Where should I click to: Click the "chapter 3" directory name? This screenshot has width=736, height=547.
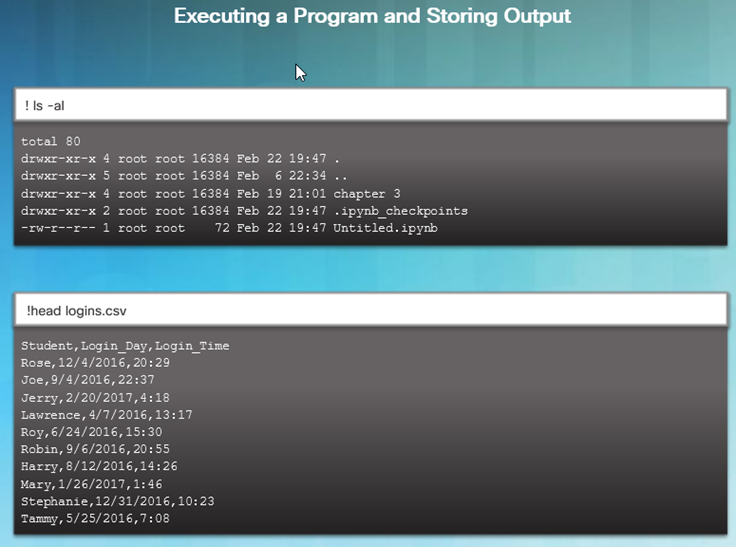(x=367, y=193)
